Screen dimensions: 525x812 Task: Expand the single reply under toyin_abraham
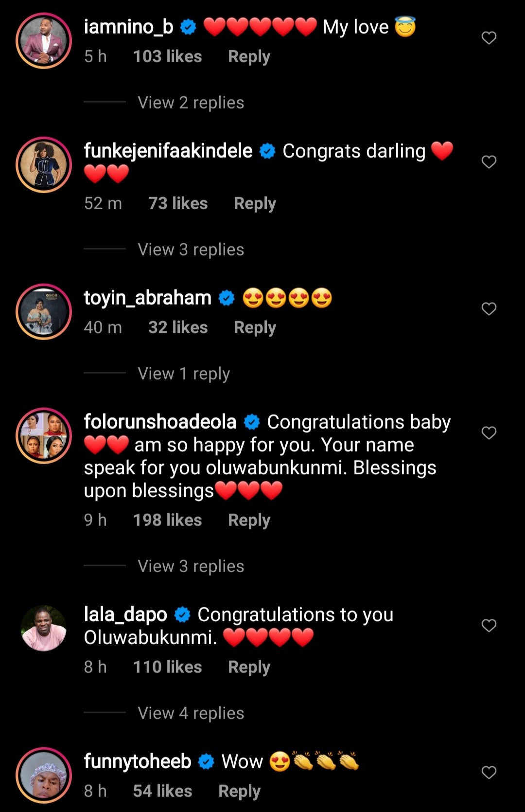[x=184, y=374]
